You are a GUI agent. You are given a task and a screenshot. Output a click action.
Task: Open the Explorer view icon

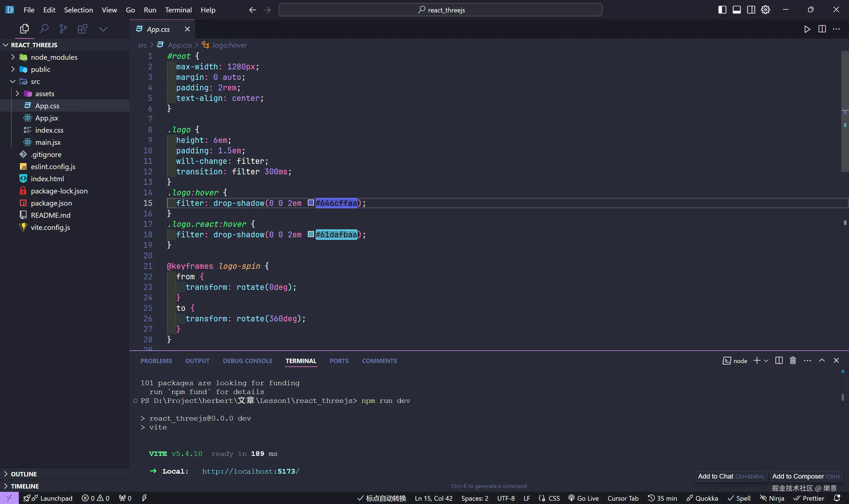pyautogui.click(x=24, y=29)
